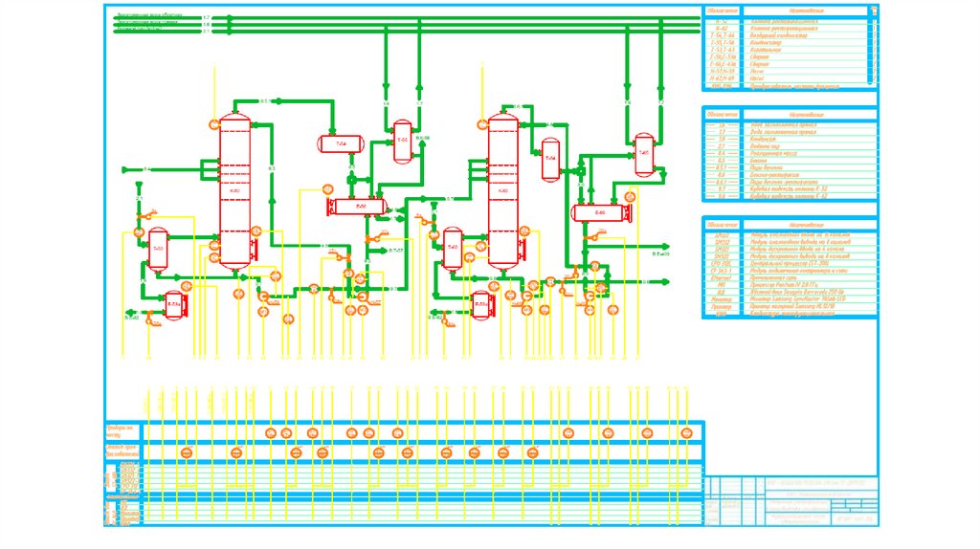Click the 'В Т-57' outlet arrow label
980x549 pixels.
point(396,251)
